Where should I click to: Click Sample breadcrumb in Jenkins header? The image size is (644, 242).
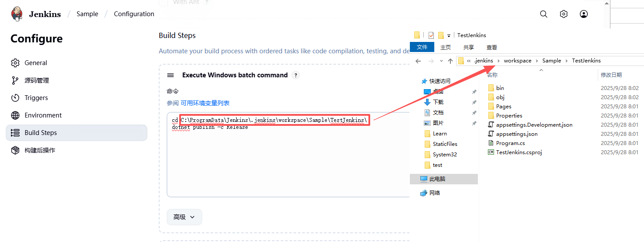point(87,14)
